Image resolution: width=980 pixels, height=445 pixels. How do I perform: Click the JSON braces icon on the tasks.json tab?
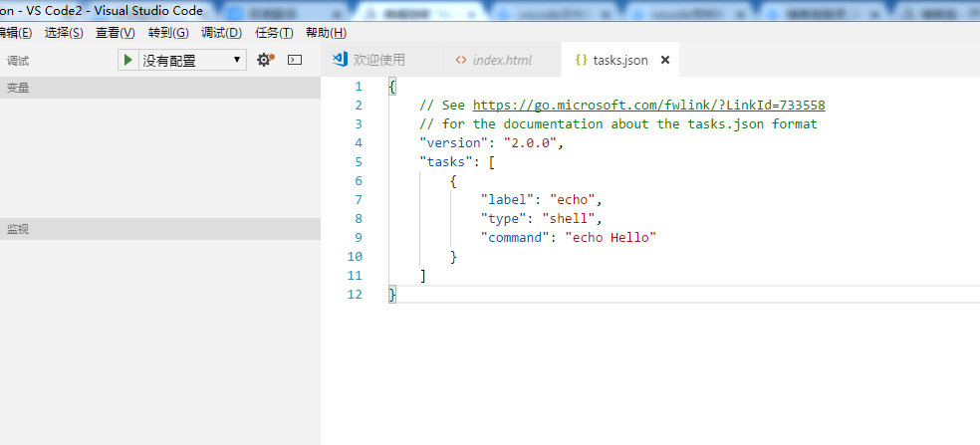(582, 60)
